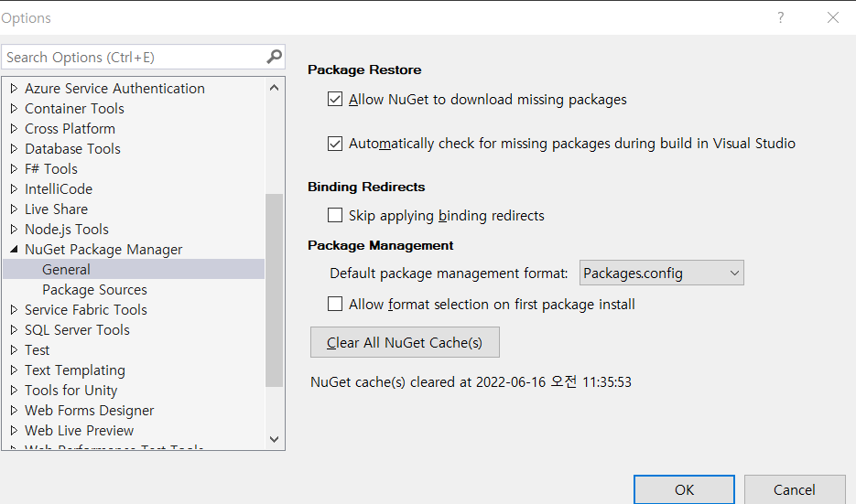The height and width of the screenshot is (504, 856).
Task: Enable Allow format selection on first install
Action: (x=335, y=304)
